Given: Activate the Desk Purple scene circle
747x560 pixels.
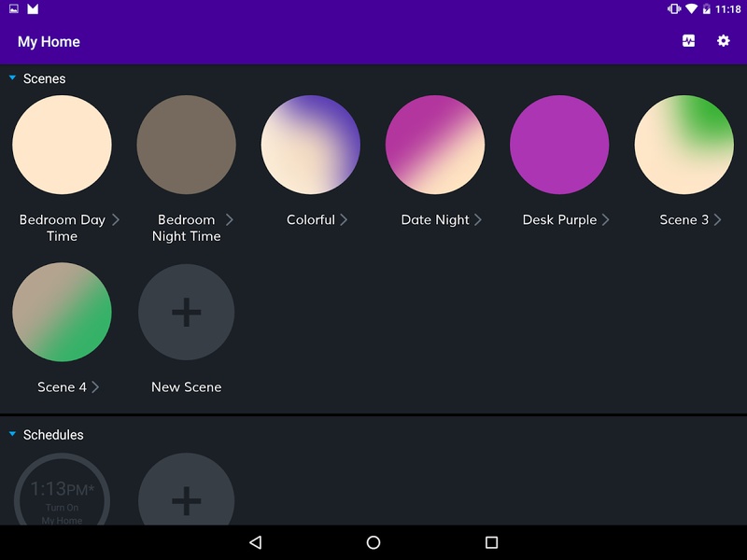Looking at the screenshot, I should pos(559,145).
